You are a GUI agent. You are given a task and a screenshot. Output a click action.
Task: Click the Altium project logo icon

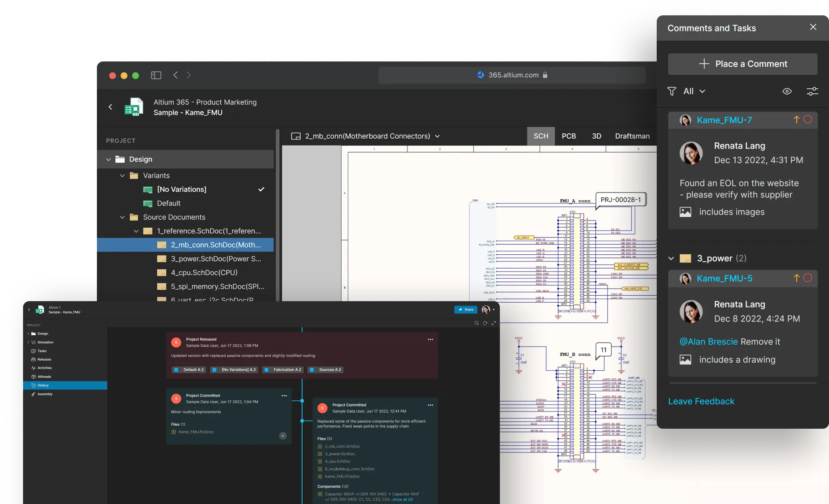(134, 107)
